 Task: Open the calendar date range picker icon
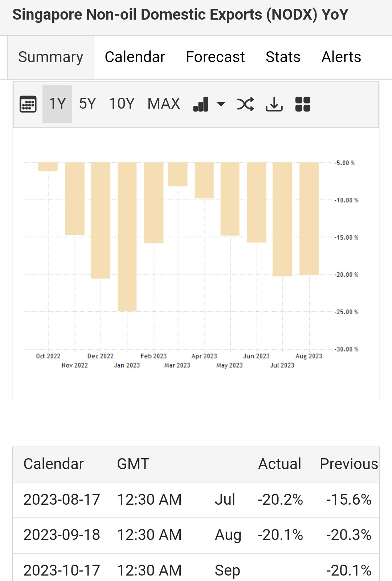(28, 104)
